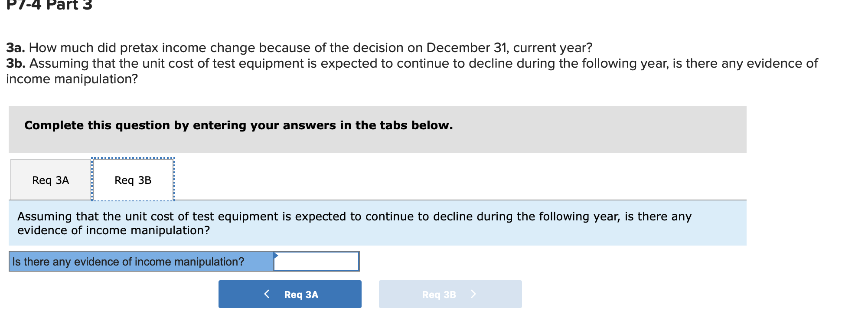Click the right chevron on Req 3B button
Screen dimensions: 868x328
click(474, 294)
